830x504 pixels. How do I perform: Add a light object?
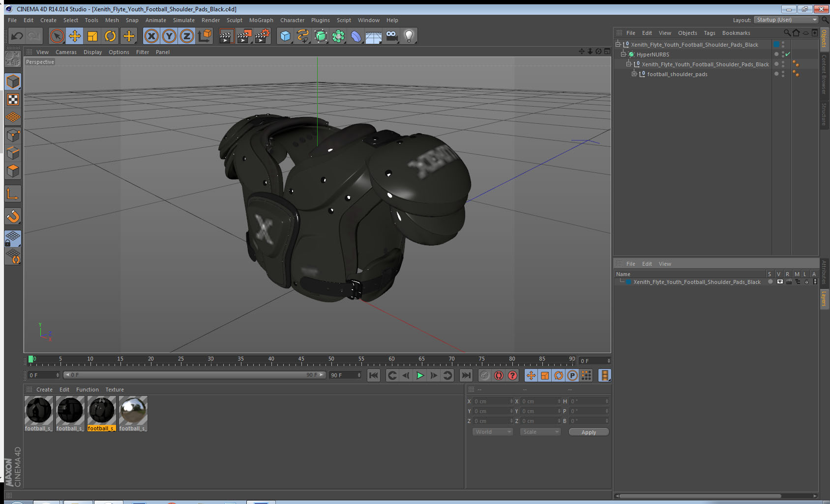(x=409, y=36)
